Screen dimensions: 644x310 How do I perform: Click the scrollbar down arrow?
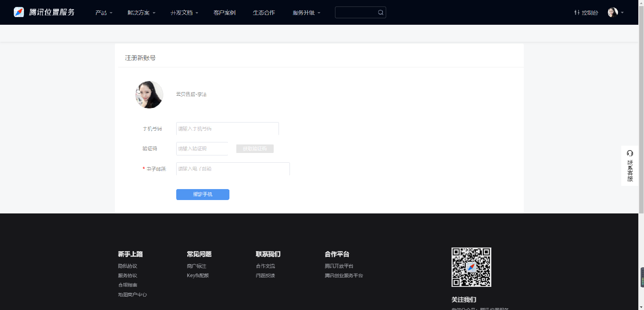pyautogui.click(x=641, y=307)
